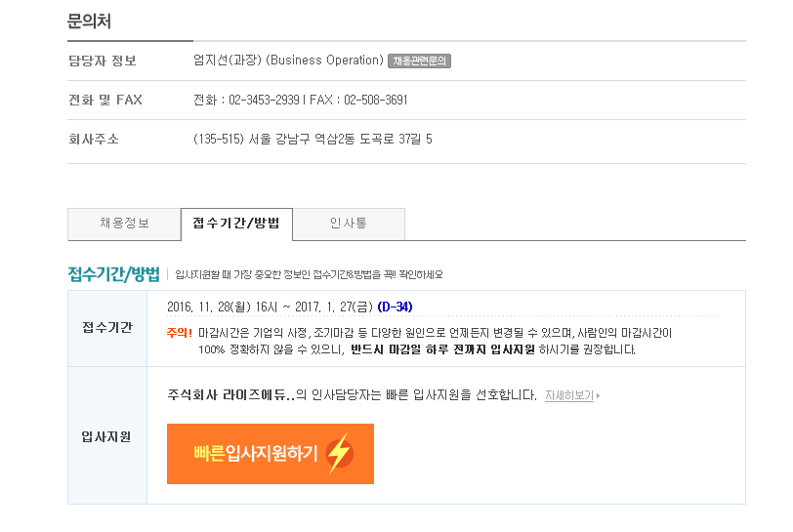This screenshot has height=532, width=793.
Task: Click the FAX number 02-508-3691
Action: tap(376, 101)
